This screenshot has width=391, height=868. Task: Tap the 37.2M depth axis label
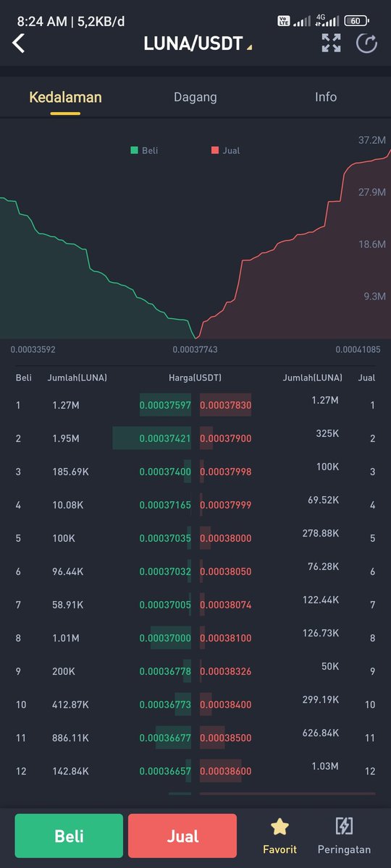tap(372, 140)
